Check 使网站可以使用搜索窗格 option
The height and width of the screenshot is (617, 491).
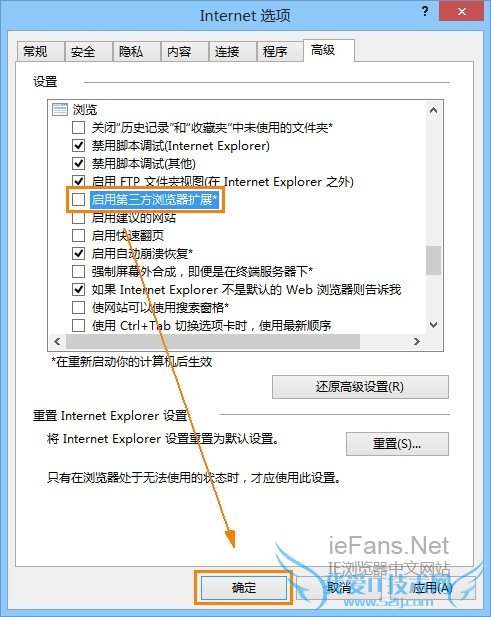coord(78,307)
